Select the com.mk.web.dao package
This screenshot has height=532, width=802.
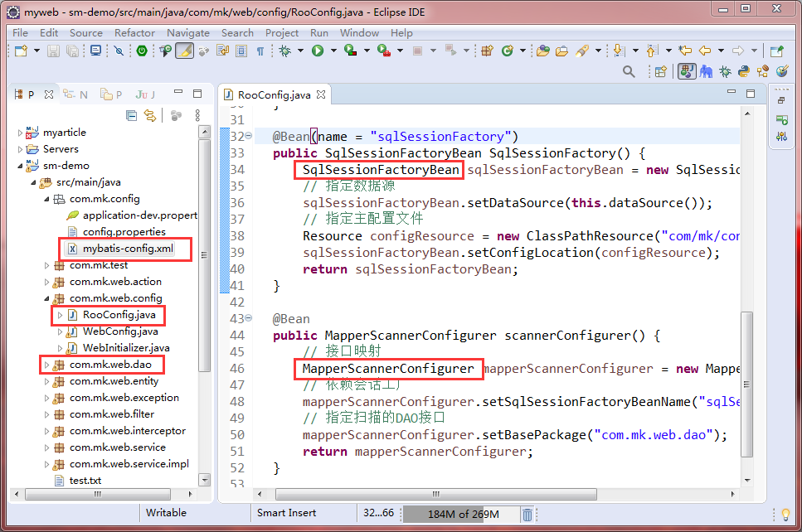110,365
